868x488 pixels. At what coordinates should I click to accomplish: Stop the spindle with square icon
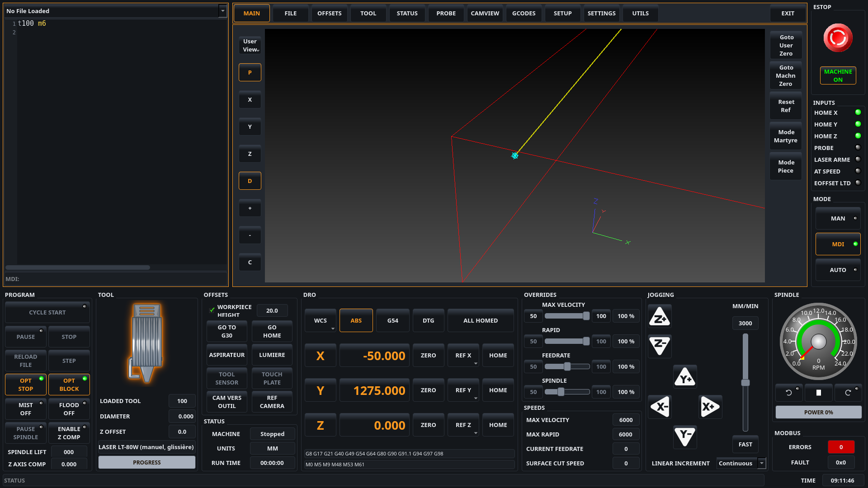pyautogui.click(x=818, y=393)
